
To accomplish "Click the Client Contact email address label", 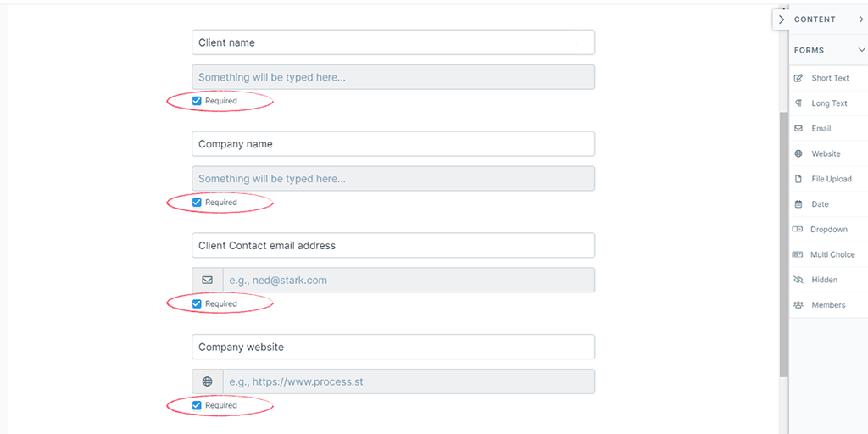I will pyautogui.click(x=393, y=246).
